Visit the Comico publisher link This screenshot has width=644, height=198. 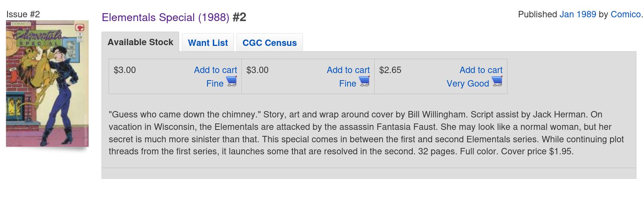click(x=625, y=14)
